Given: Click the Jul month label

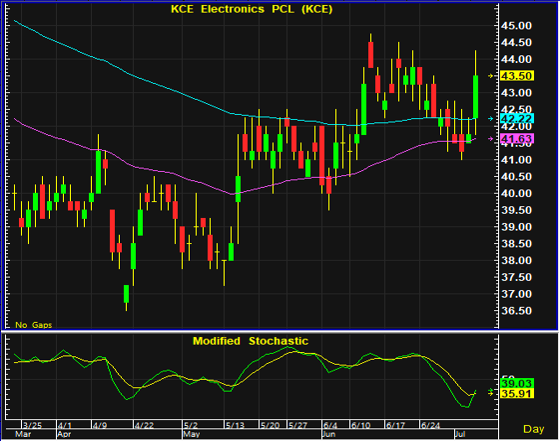Looking at the screenshot, I should coord(460,434).
